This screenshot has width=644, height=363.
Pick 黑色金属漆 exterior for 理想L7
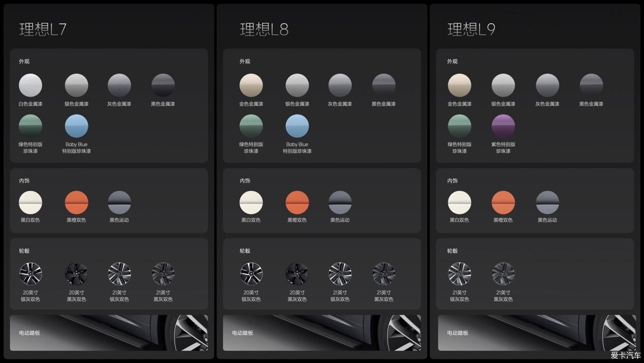(x=163, y=85)
